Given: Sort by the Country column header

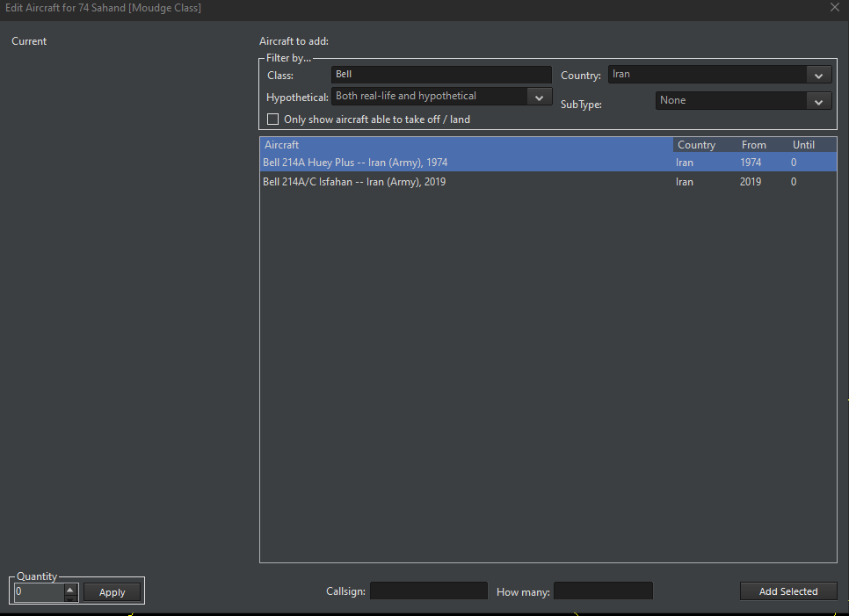Looking at the screenshot, I should click(x=705, y=144).
